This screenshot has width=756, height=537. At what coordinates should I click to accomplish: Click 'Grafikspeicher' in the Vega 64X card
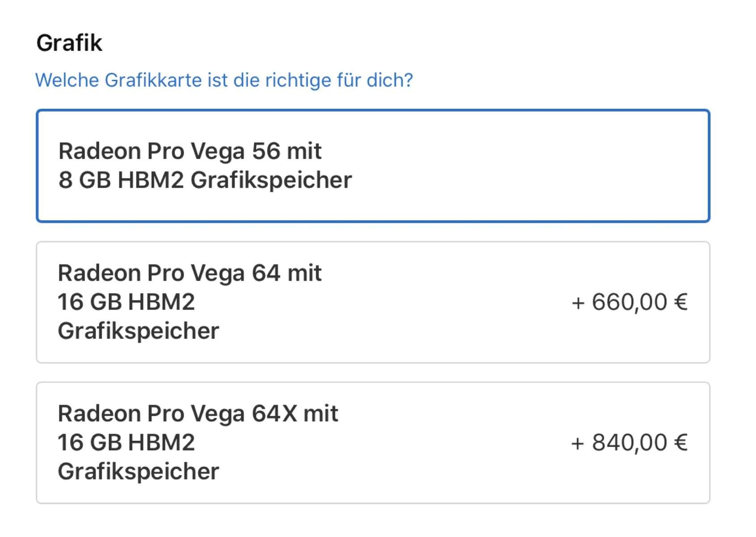tap(138, 472)
